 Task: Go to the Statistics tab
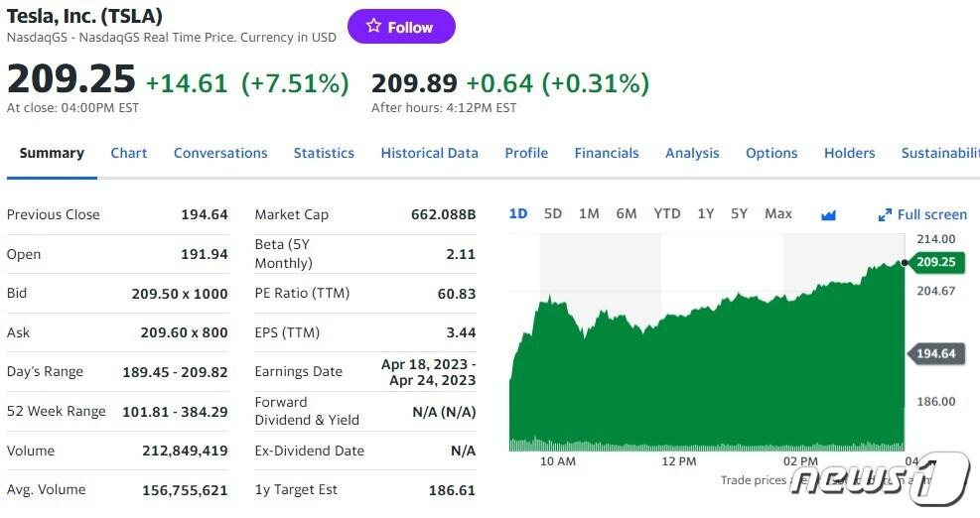point(324,153)
